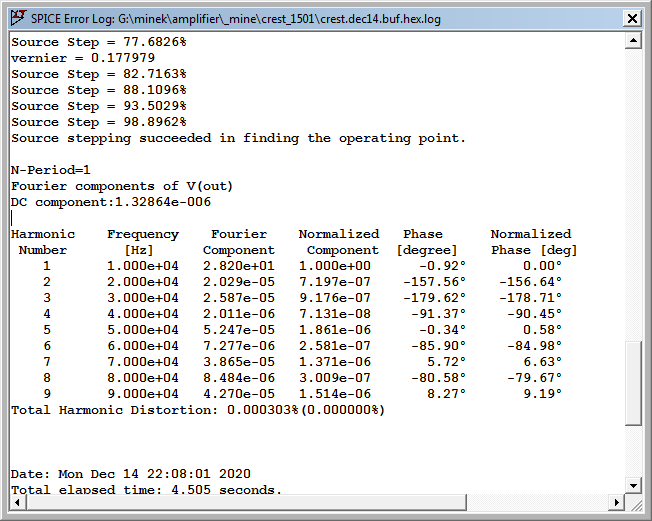Click the 'Total elapsed time: 4.505 seconds' line
Image resolution: width=652 pixels, height=521 pixels.
[146, 489]
